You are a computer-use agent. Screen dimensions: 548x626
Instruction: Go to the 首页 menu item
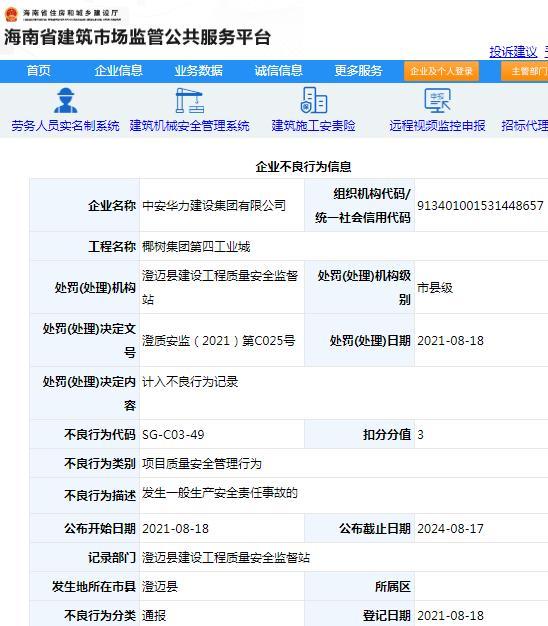pyautogui.click(x=39, y=71)
